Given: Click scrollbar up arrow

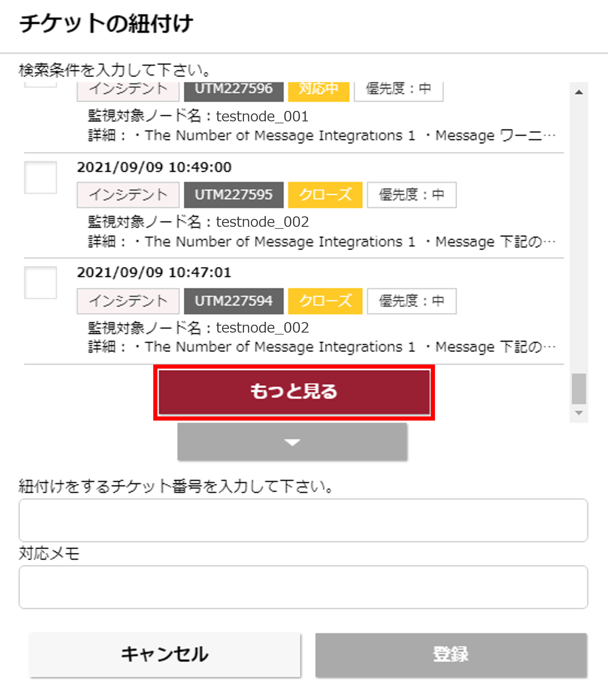Looking at the screenshot, I should pyautogui.click(x=579, y=92).
